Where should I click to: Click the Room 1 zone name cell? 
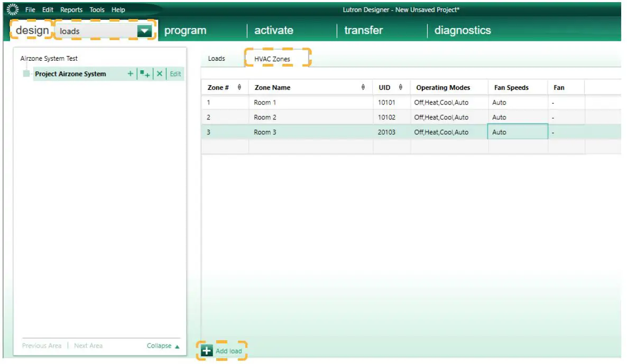tap(311, 102)
